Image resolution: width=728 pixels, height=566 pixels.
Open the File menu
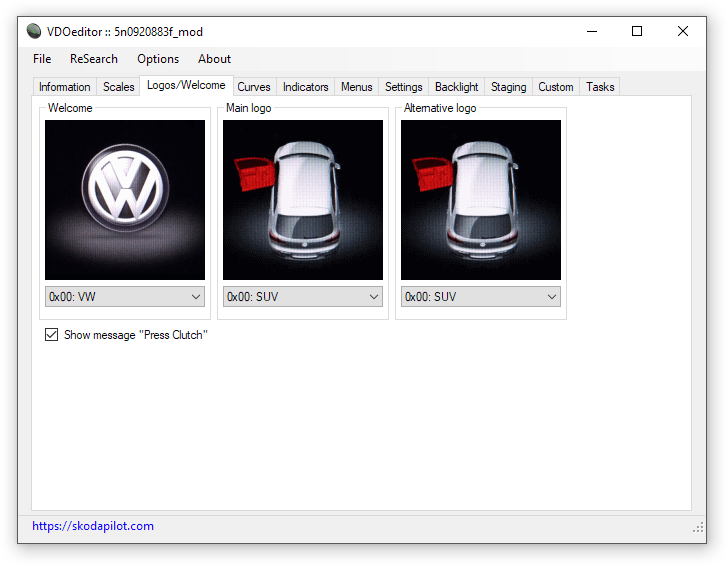click(x=42, y=59)
